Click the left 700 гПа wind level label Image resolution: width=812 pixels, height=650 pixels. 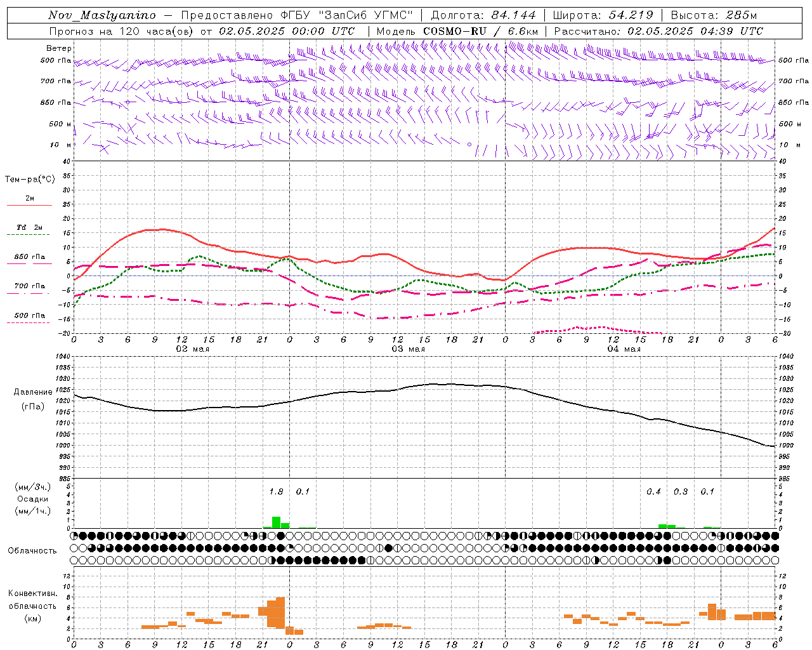(56, 81)
